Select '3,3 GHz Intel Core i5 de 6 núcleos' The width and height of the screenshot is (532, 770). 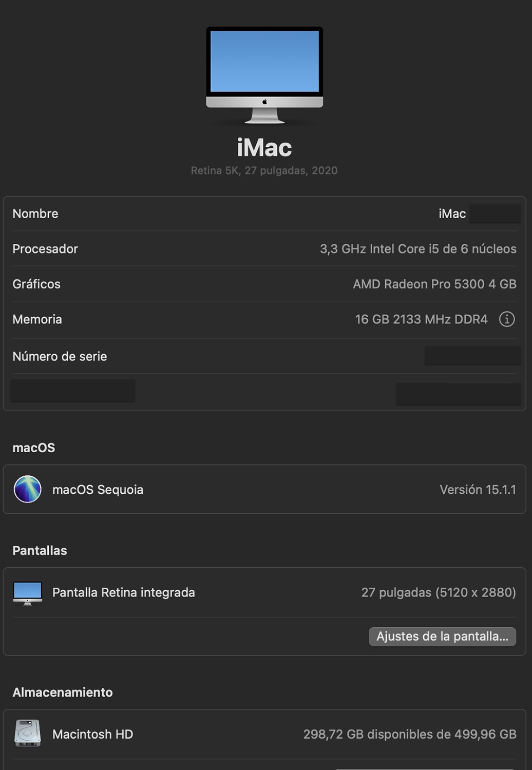(418, 249)
